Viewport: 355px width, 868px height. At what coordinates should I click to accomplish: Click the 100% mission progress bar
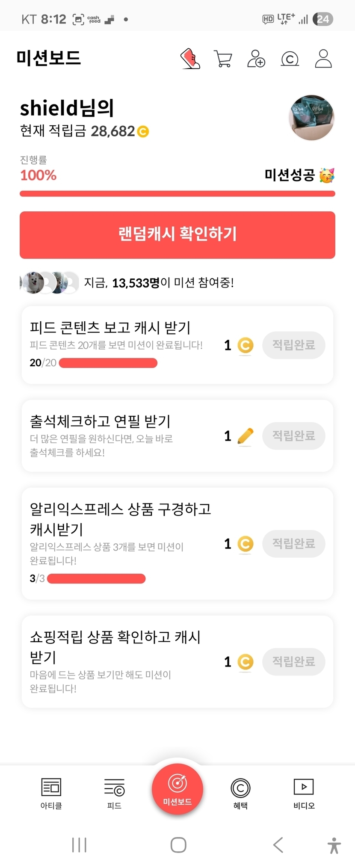(x=177, y=194)
